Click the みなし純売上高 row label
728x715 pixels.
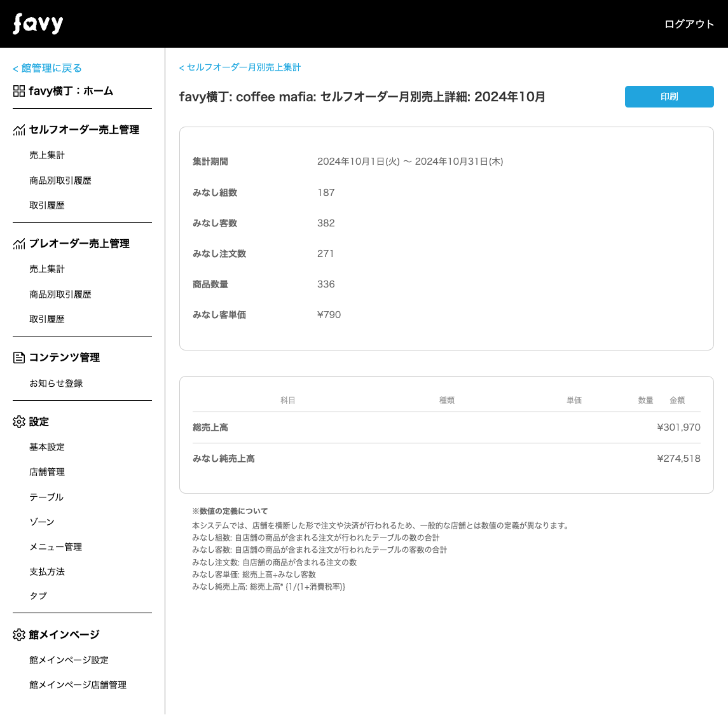(224, 459)
